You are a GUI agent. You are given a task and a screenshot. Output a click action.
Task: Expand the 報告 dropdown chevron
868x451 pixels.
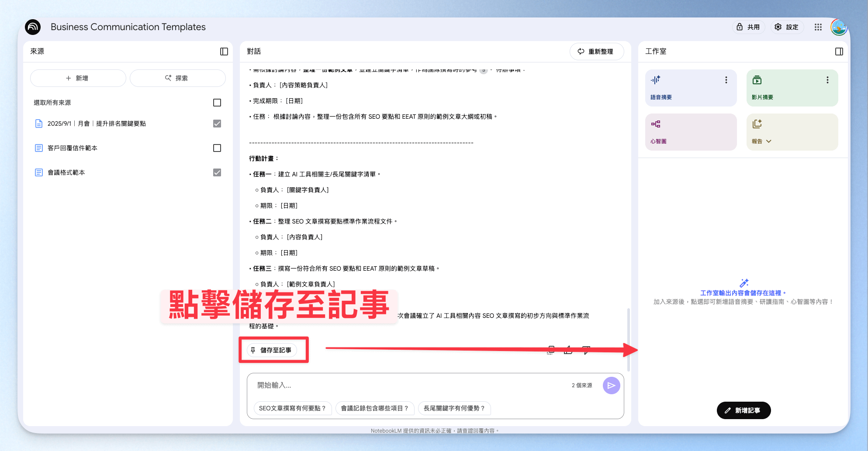(769, 141)
